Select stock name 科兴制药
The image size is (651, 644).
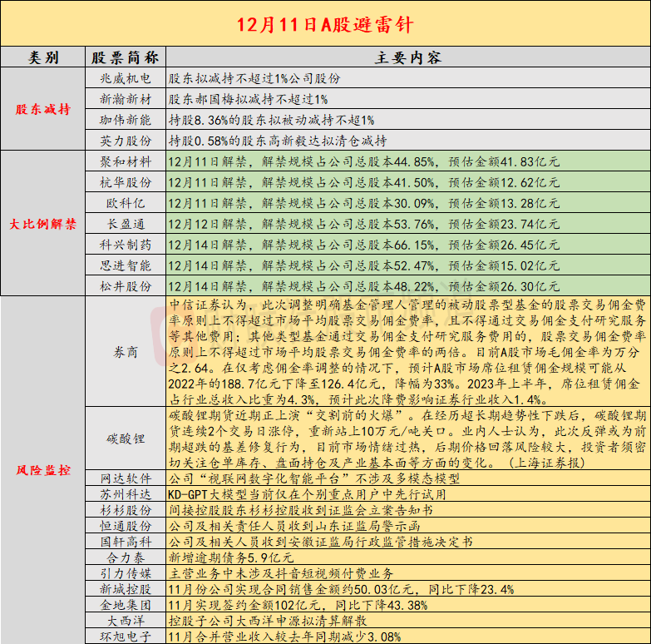pyautogui.click(x=126, y=245)
